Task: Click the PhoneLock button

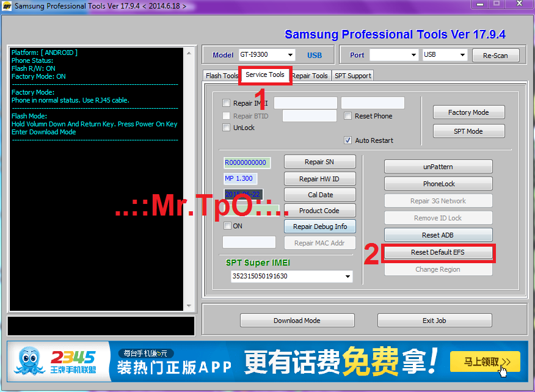Action: click(438, 184)
